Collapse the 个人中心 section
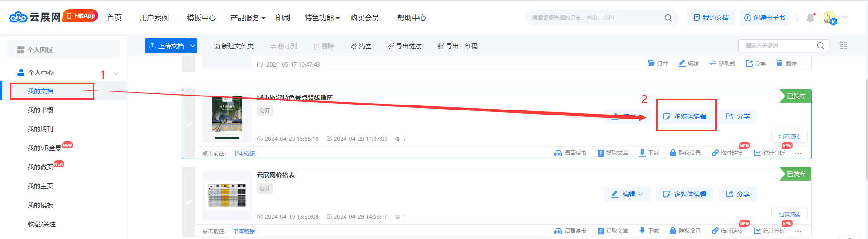Viewport: 868px width, 239px height. click(x=116, y=73)
